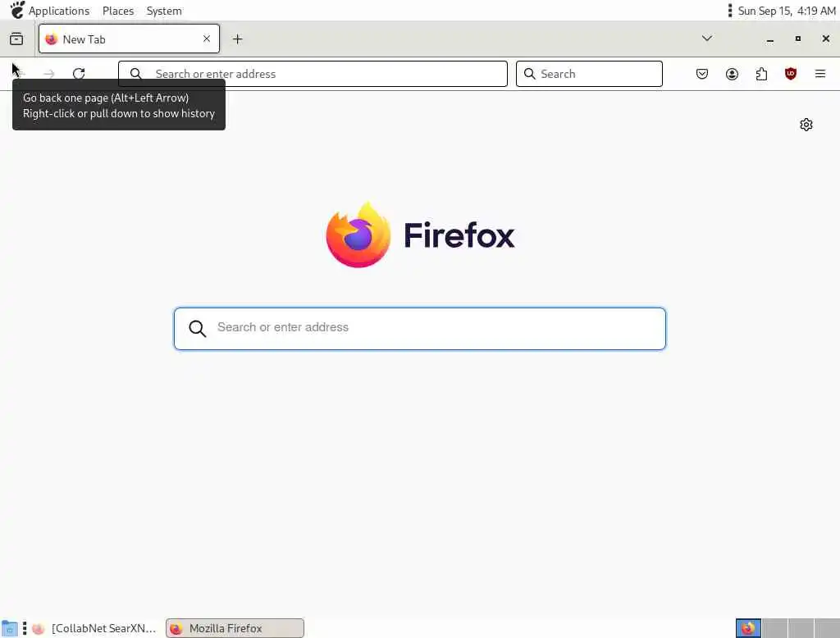Minimize the Firefox window

[x=769, y=39]
